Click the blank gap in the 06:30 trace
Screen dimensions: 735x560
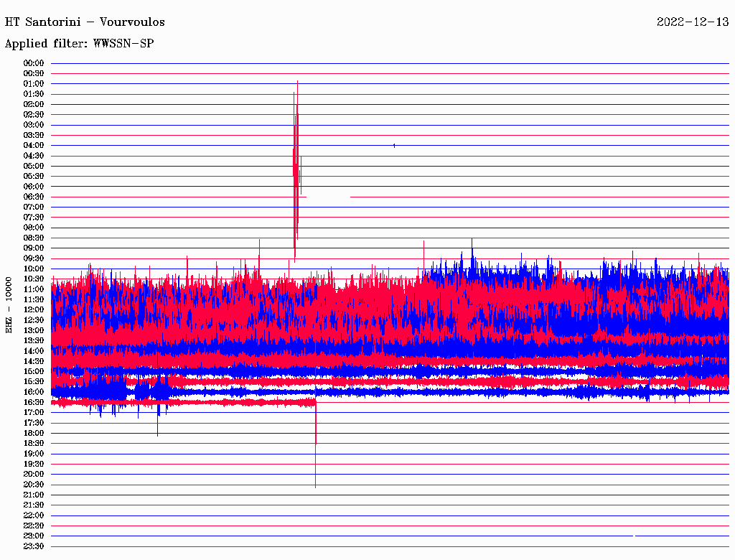328,197
